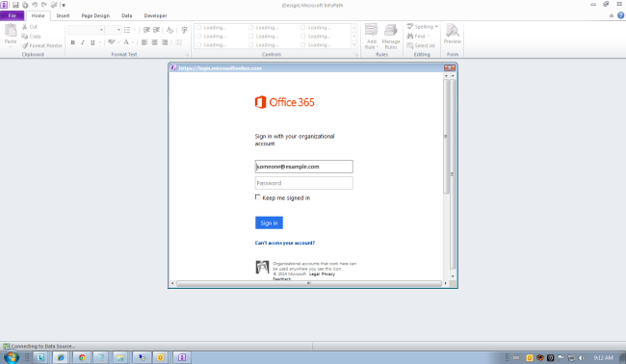Click the increase indent icon
626x364 pixels.
(x=156, y=30)
